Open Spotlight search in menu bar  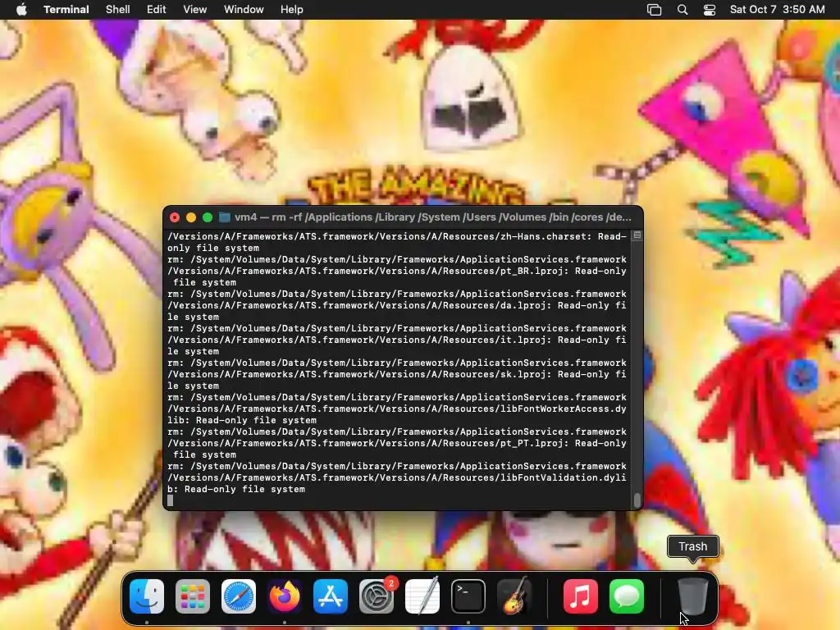coord(682,10)
